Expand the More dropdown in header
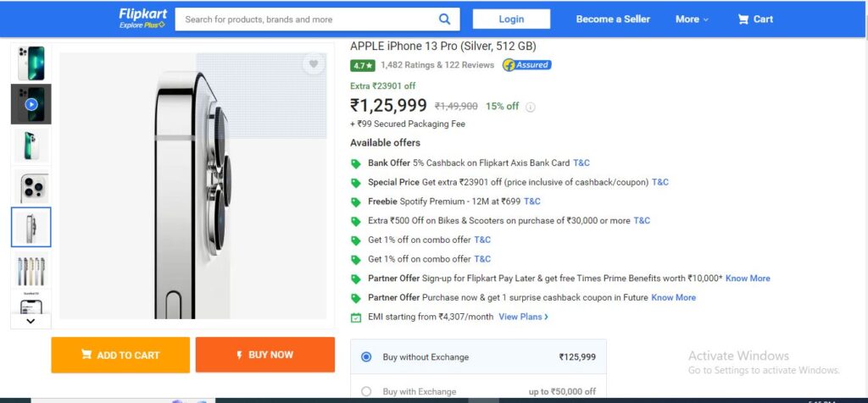The width and height of the screenshot is (868, 403). [x=692, y=19]
